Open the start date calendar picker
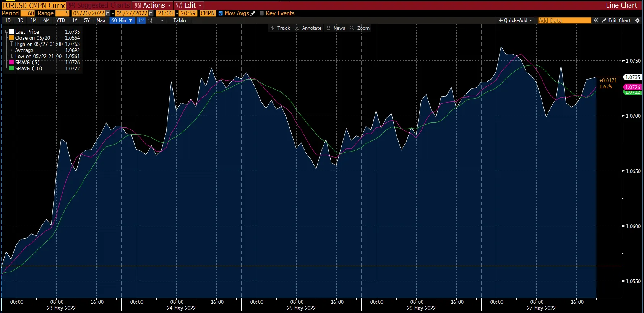The height and width of the screenshot is (313, 644). [108, 13]
